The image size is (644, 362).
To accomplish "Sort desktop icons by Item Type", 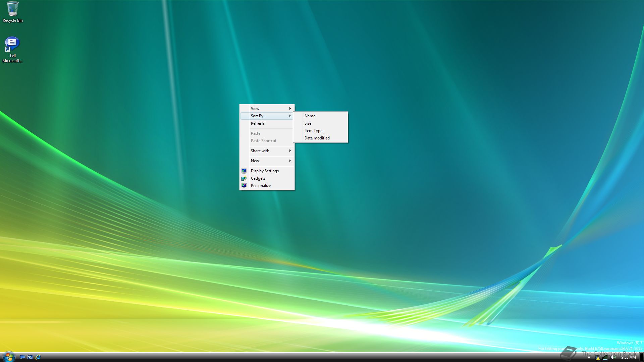I will pos(321,131).
